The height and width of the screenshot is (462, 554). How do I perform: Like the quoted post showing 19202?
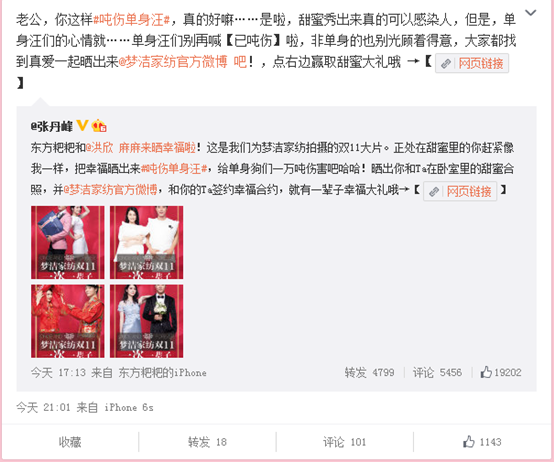pos(501,372)
